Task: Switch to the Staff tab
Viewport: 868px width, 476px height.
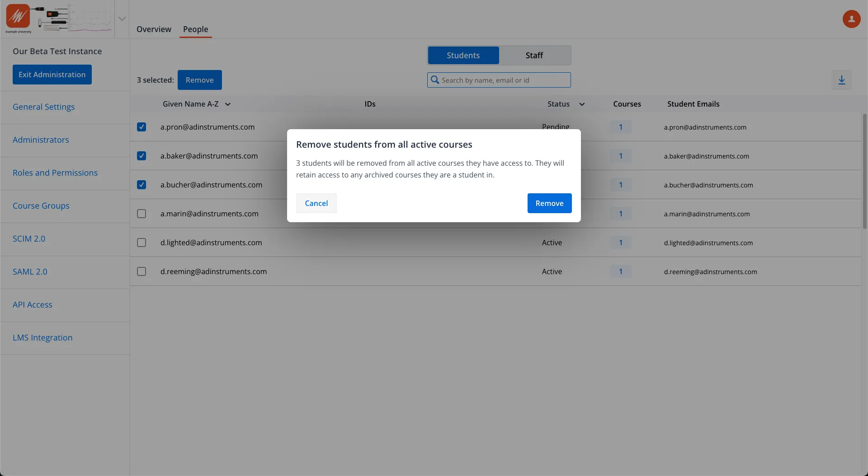Action: [534, 55]
